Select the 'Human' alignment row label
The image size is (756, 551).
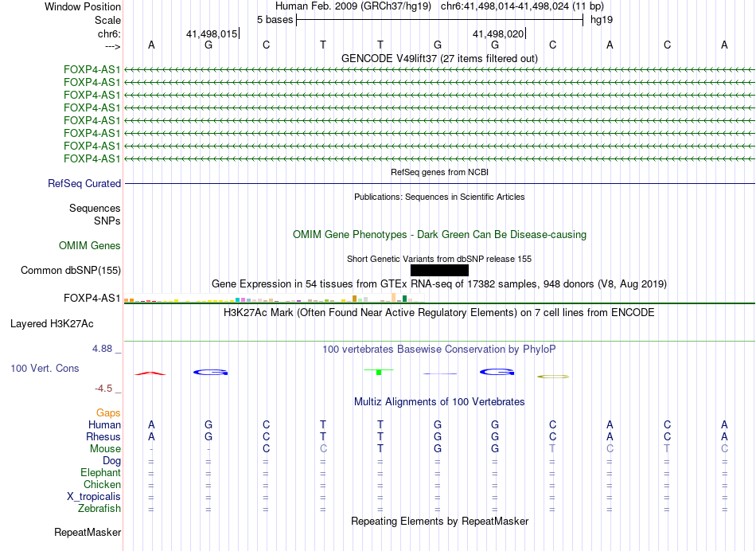click(104, 424)
